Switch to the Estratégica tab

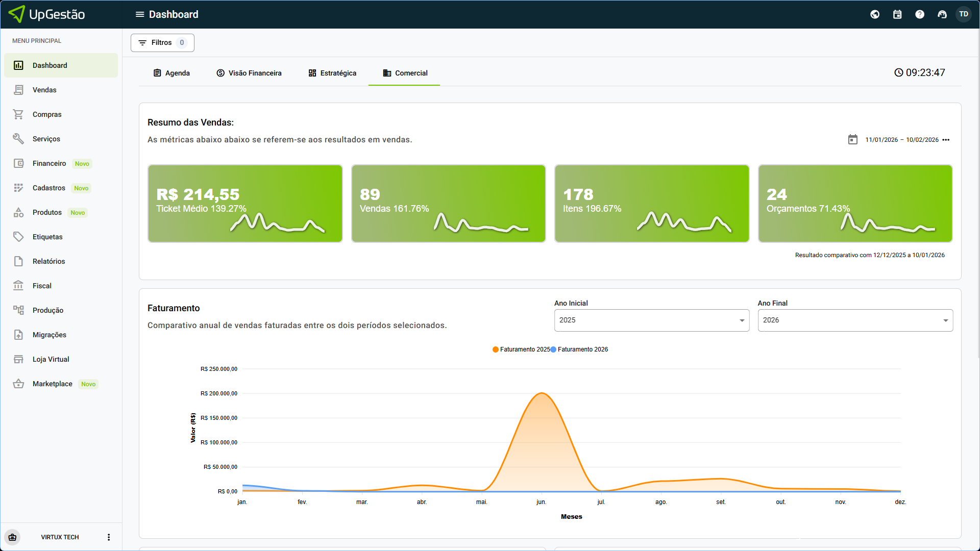(x=332, y=73)
